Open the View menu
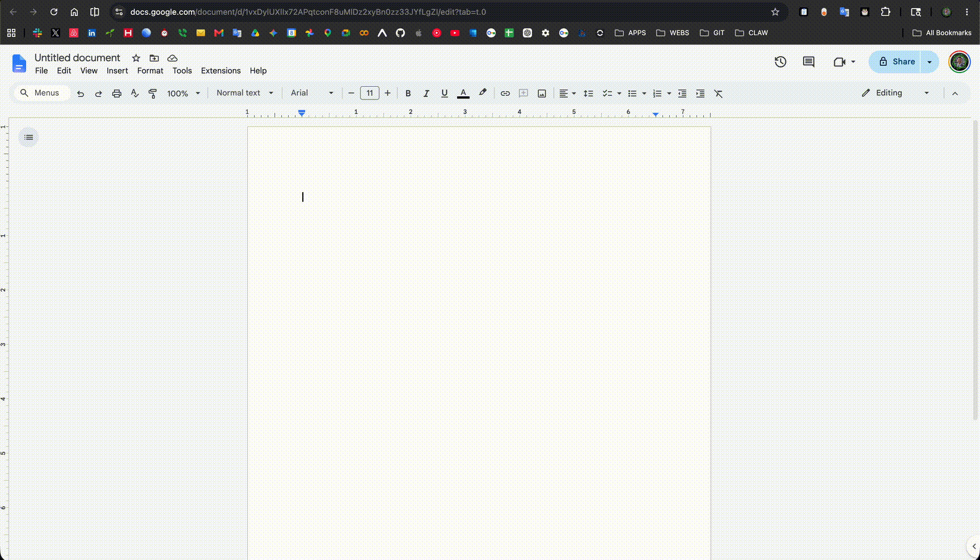The image size is (980, 560). pos(89,71)
